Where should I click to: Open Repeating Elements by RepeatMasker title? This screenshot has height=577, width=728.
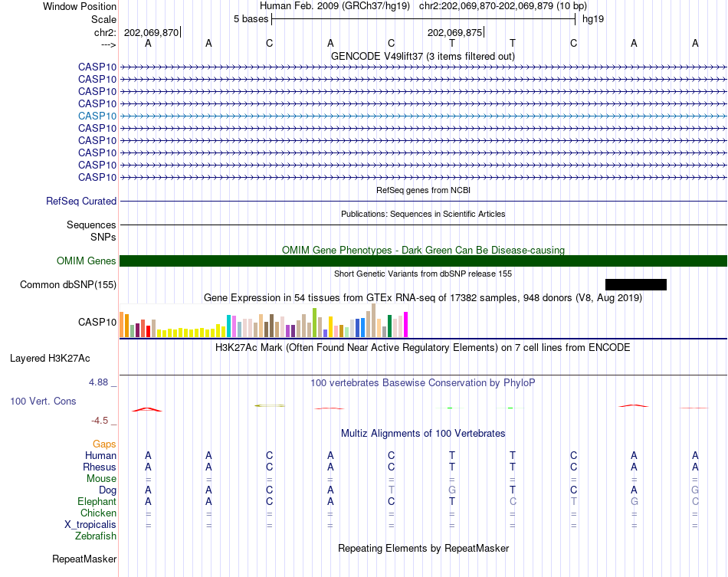click(423, 548)
